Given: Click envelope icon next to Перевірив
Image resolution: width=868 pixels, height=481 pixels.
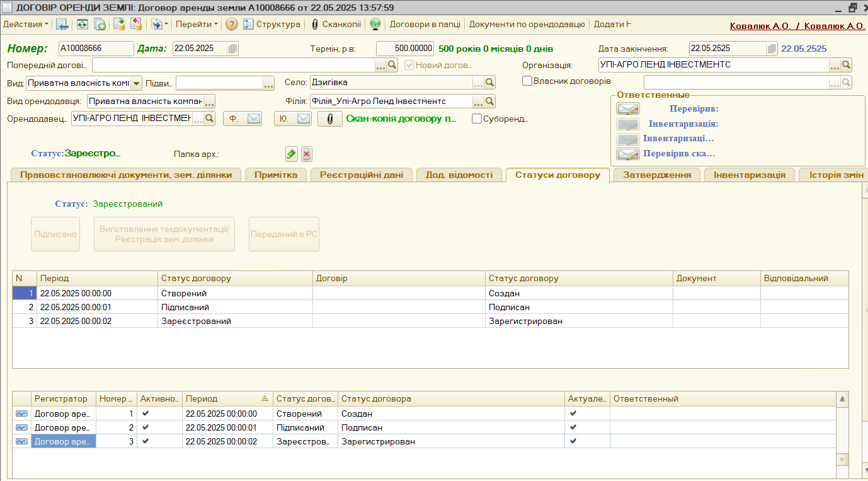Looking at the screenshot, I should pyautogui.click(x=628, y=109).
